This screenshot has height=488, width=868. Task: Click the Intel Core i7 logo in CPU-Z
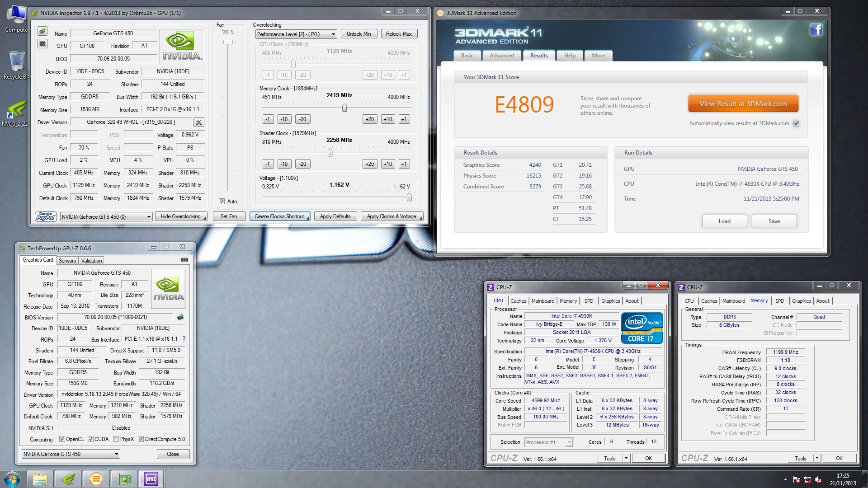click(642, 328)
